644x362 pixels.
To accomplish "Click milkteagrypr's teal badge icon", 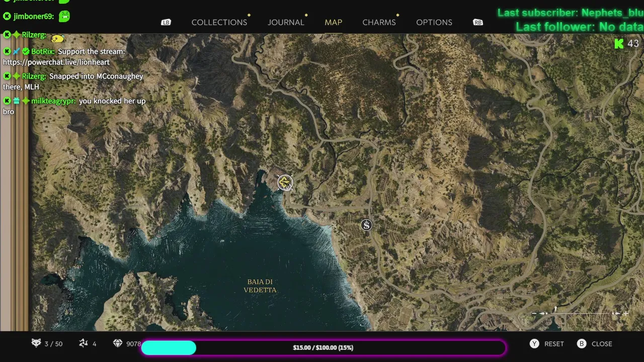I will (17, 101).
